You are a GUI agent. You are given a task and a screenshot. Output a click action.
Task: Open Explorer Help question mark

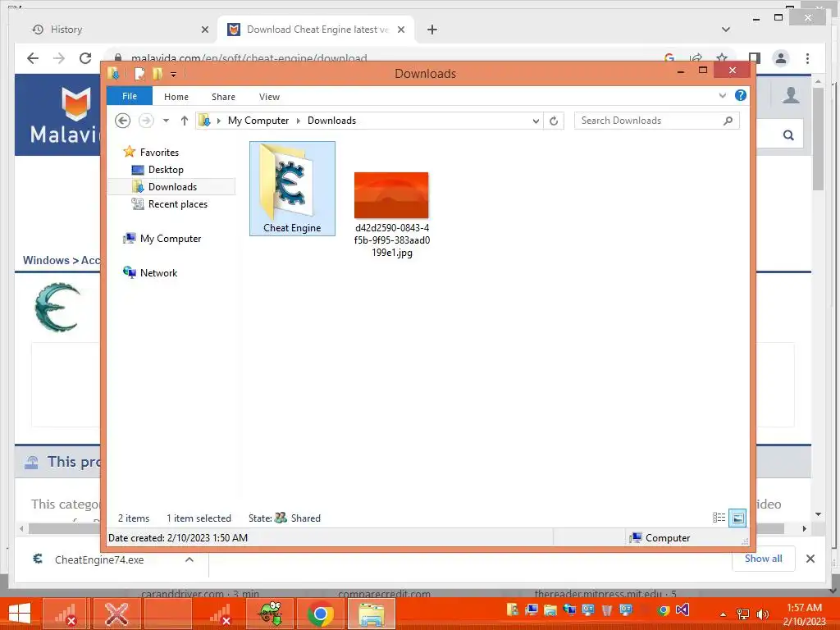click(741, 95)
